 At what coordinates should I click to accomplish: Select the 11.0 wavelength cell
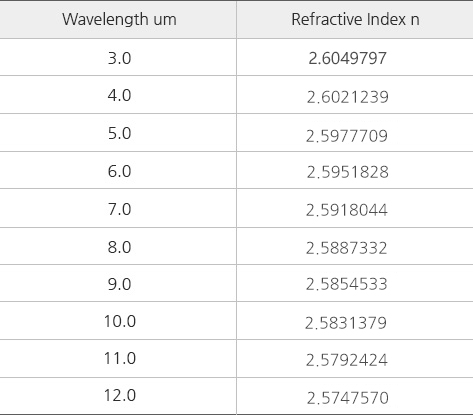120,359
